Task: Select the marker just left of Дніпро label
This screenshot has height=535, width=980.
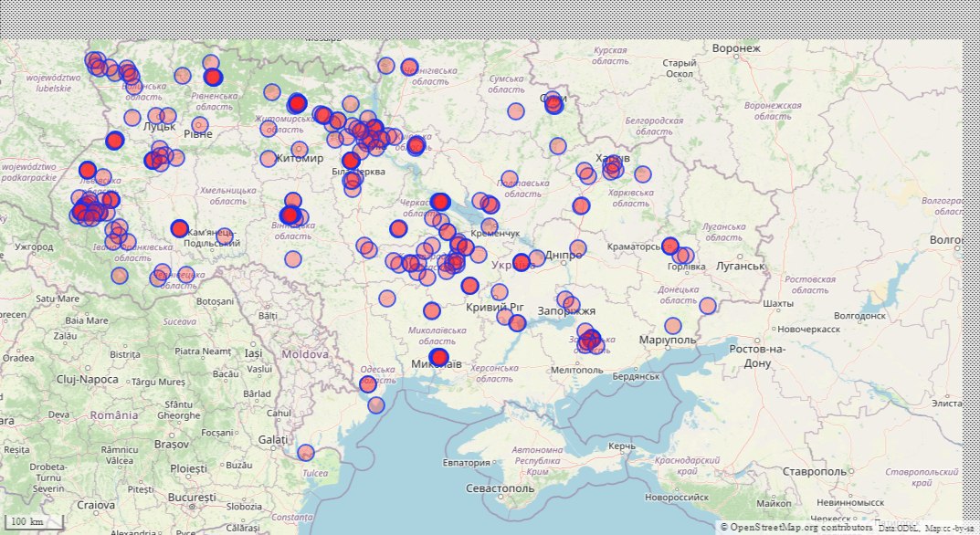Action: tap(537, 257)
